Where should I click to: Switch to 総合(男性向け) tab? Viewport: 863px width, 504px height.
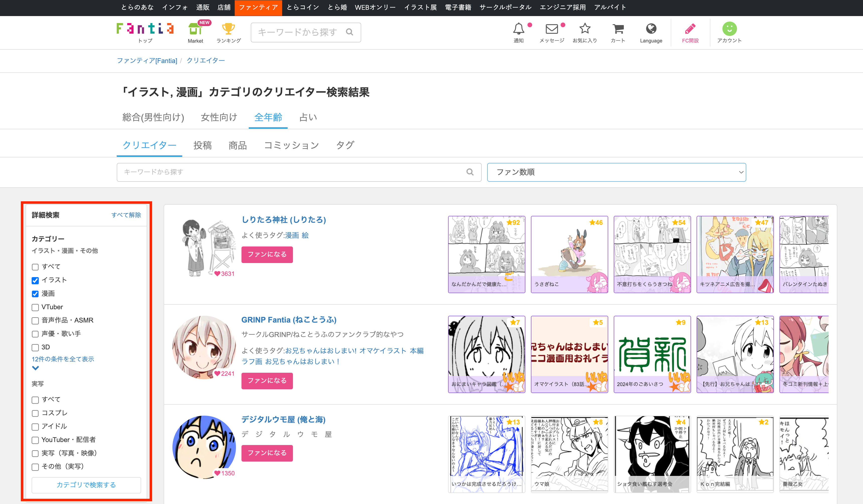pyautogui.click(x=153, y=117)
